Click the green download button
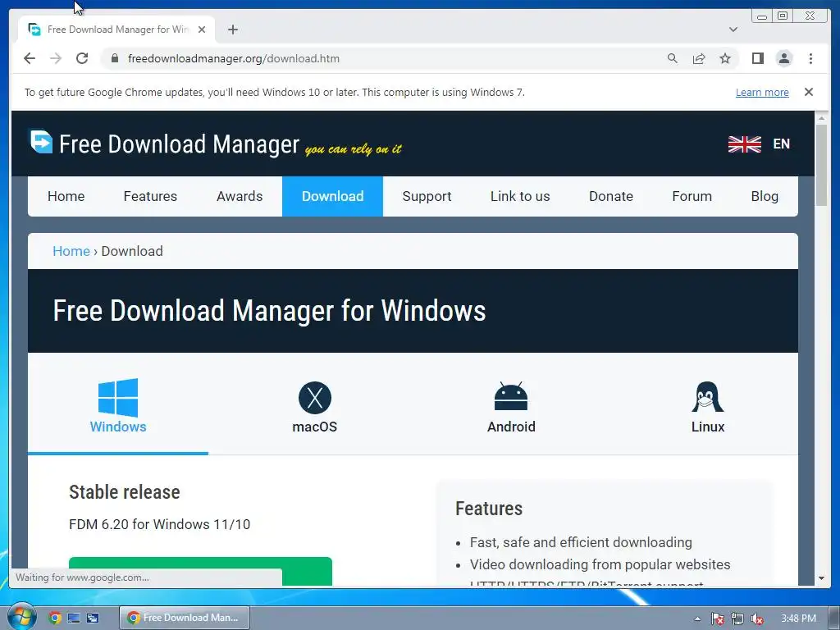 click(x=200, y=571)
